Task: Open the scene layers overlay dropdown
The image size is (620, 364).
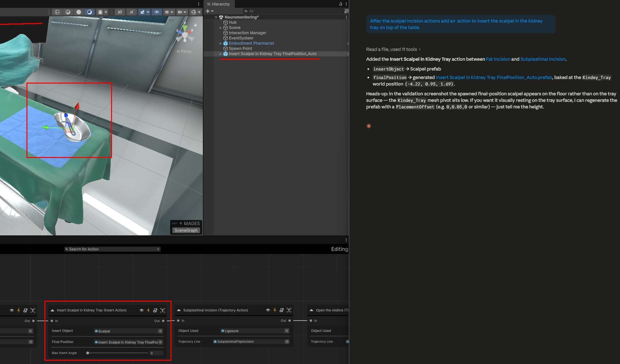Action: click(169, 12)
